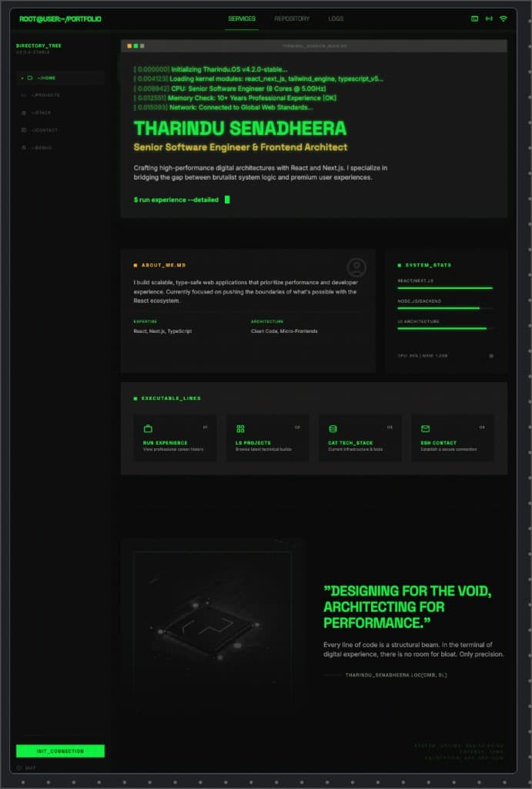Click the DIRECTORY_TREE sidebar heading
The height and width of the screenshot is (789, 532).
point(38,45)
